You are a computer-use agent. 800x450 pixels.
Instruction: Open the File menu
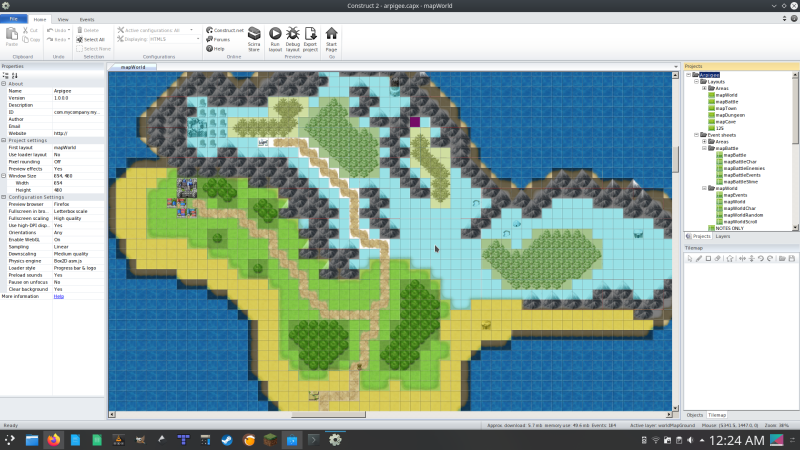[x=14, y=19]
